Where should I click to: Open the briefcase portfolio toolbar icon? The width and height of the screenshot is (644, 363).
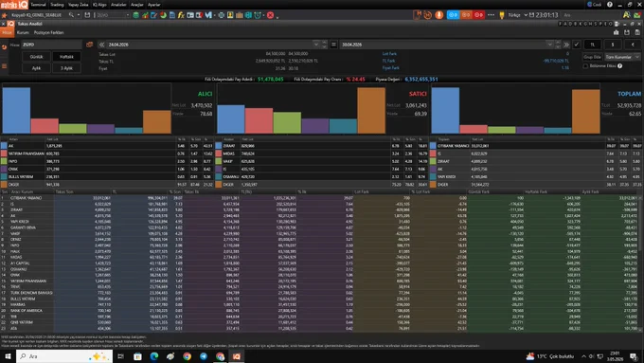[x=239, y=15]
